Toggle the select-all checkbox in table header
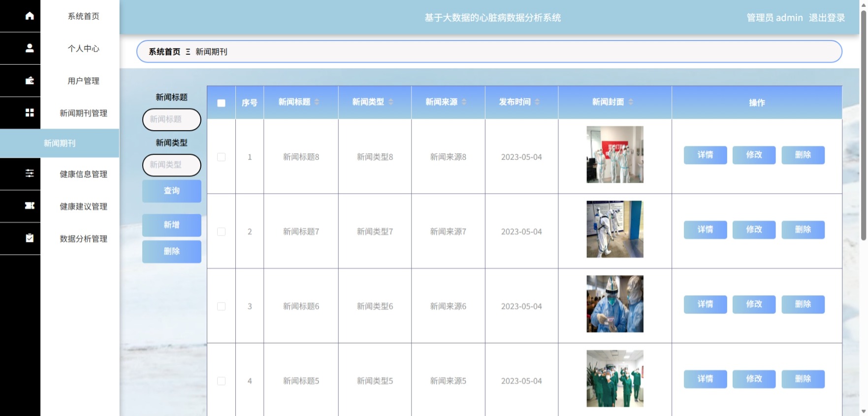868x416 pixels. coord(222,103)
